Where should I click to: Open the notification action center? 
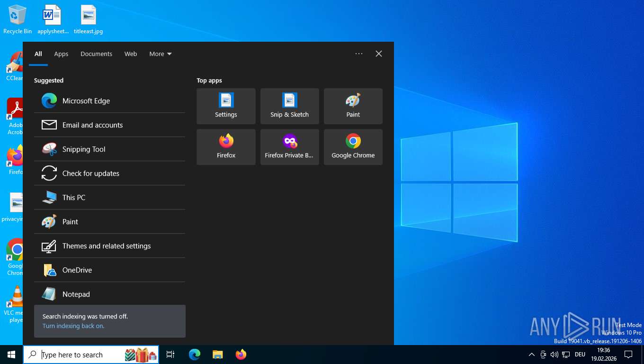click(x=628, y=355)
